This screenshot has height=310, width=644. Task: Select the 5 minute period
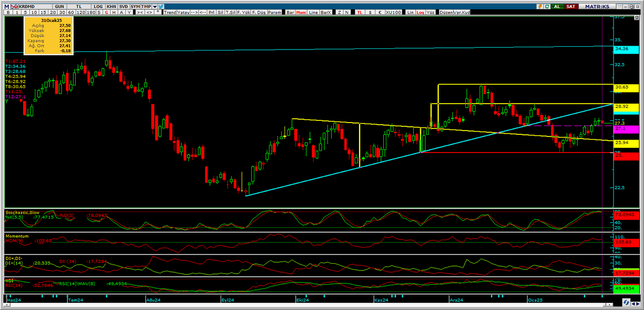[25, 12]
